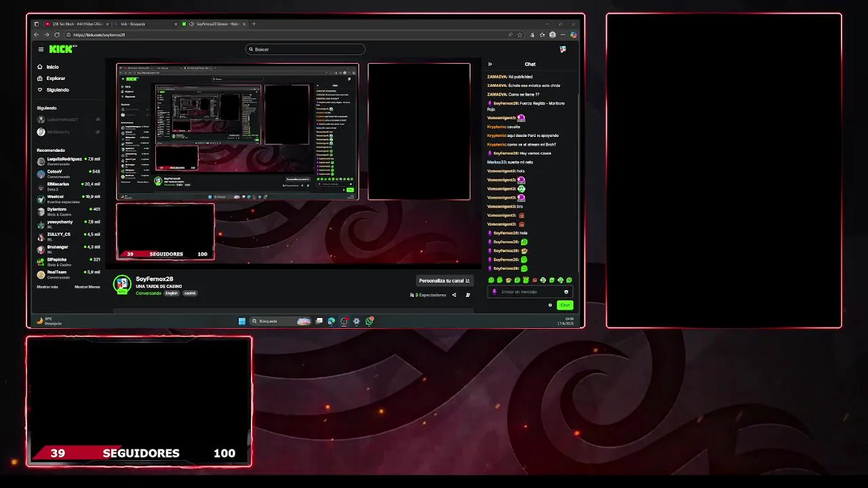Viewport: 868px width, 488px height.
Task: Click the share stream icon
Action: point(454,295)
